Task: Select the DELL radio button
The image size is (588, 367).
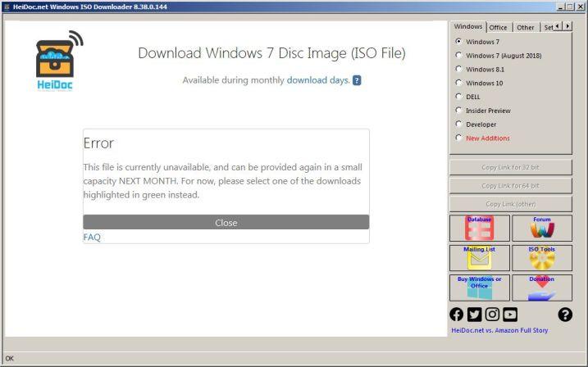Action: pyautogui.click(x=458, y=97)
